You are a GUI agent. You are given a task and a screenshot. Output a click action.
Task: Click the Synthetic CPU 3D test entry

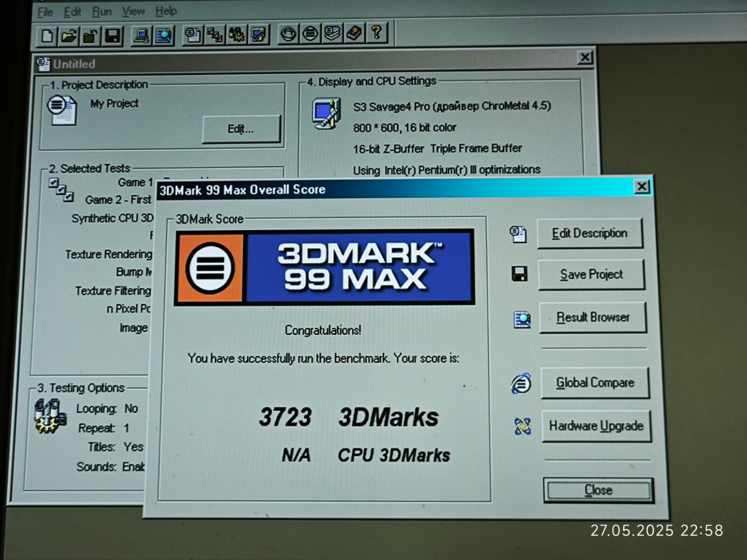click(x=113, y=218)
